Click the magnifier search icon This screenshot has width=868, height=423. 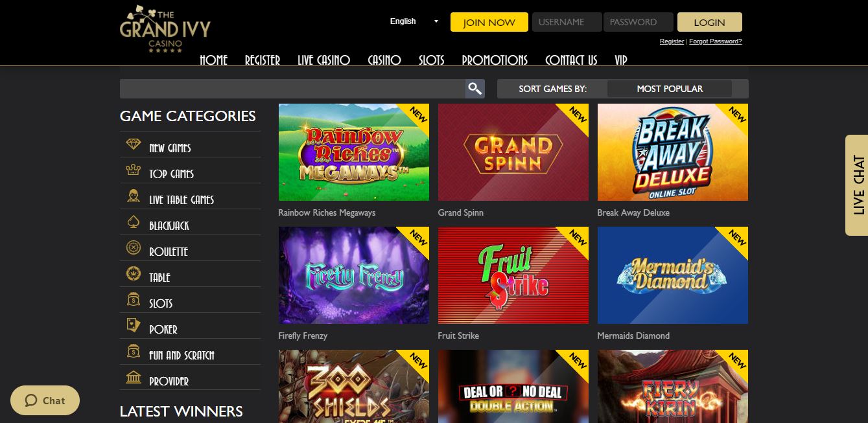click(475, 89)
